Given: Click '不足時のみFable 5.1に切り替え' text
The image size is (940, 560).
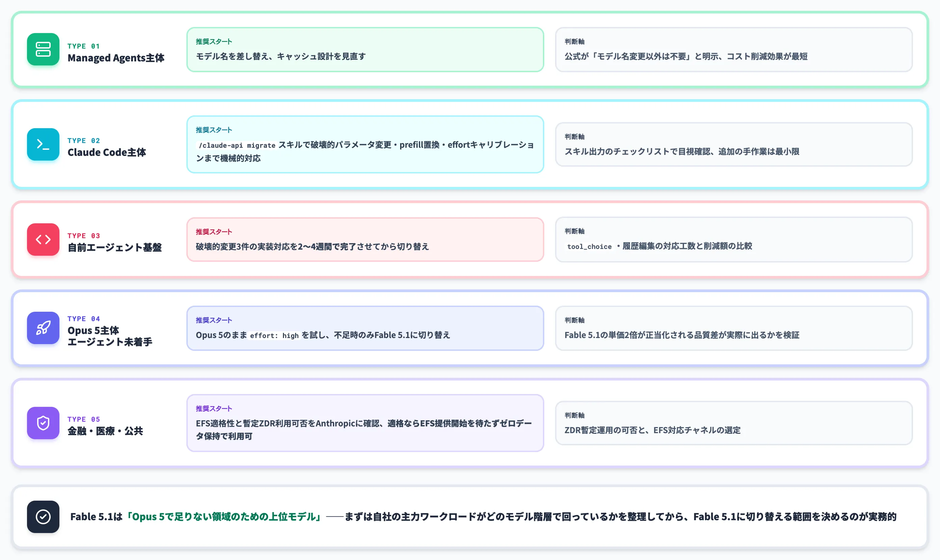Looking at the screenshot, I should [x=392, y=335].
